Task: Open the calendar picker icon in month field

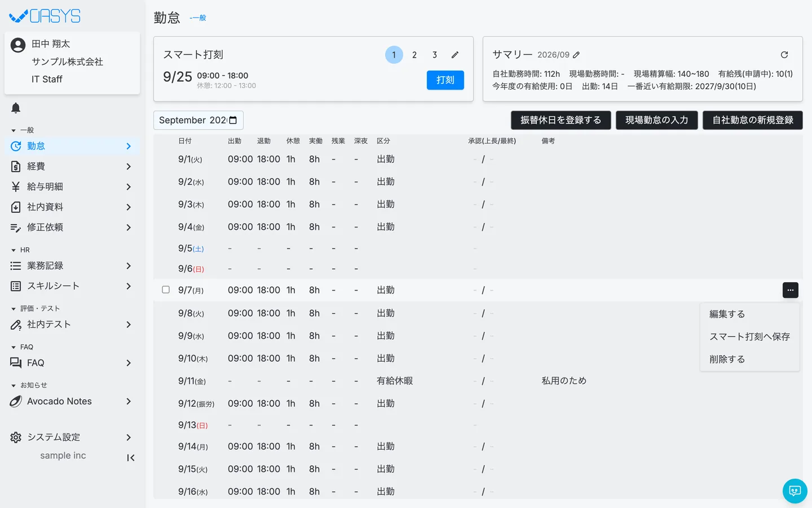Action: 233,120
